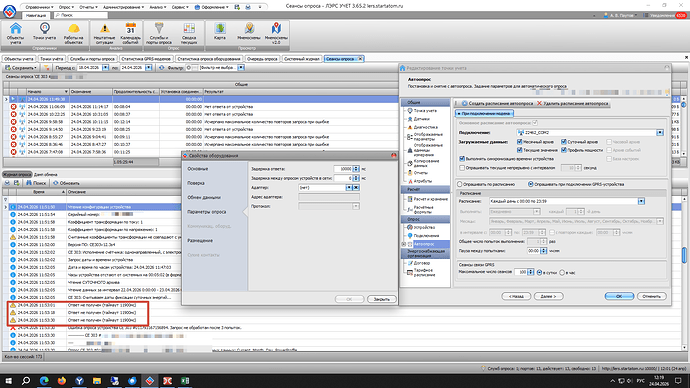
Task: Click the refresh icon before Фильтр
Action: point(161,68)
